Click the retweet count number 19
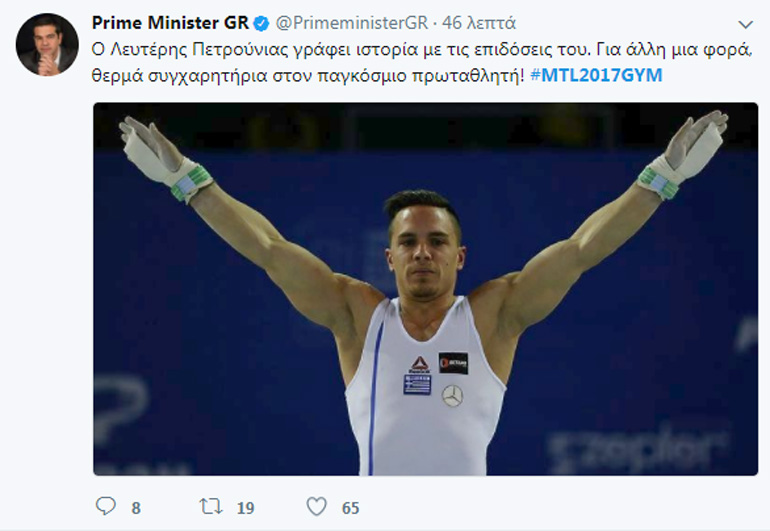770x531 pixels. (x=245, y=508)
